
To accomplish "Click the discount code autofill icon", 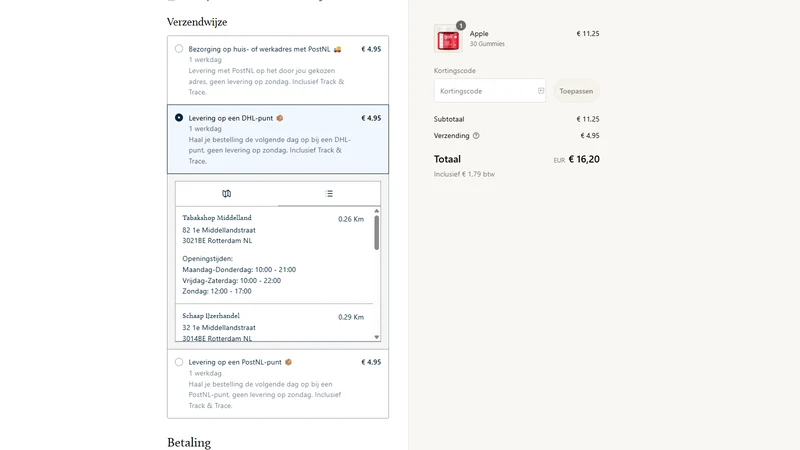I will point(541,91).
